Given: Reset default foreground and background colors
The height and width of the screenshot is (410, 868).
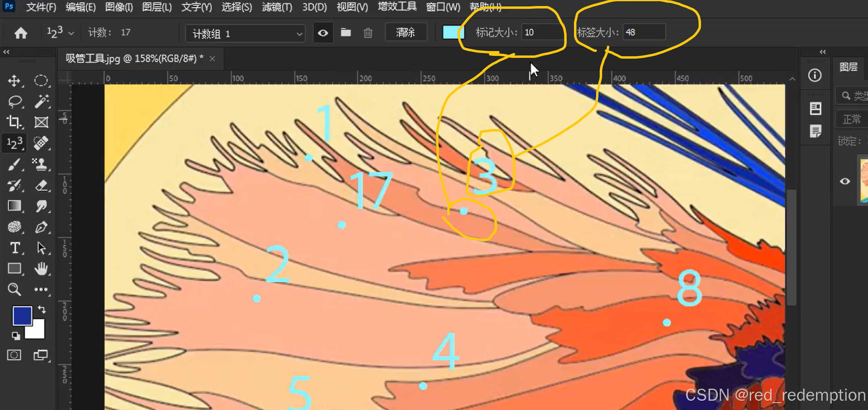Looking at the screenshot, I should (x=16, y=336).
